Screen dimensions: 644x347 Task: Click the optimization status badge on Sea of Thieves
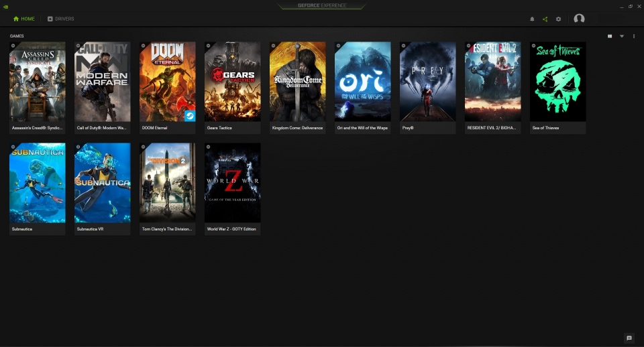pyautogui.click(x=534, y=46)
